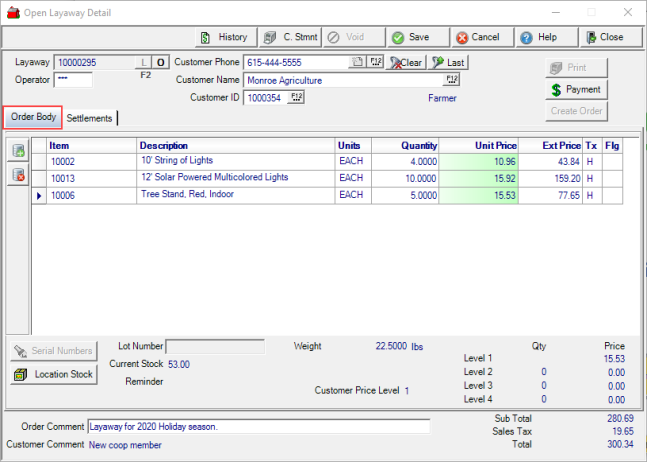Click the add line item icon
The width and height of the screenshot is (647, 462).
(17, 152)
